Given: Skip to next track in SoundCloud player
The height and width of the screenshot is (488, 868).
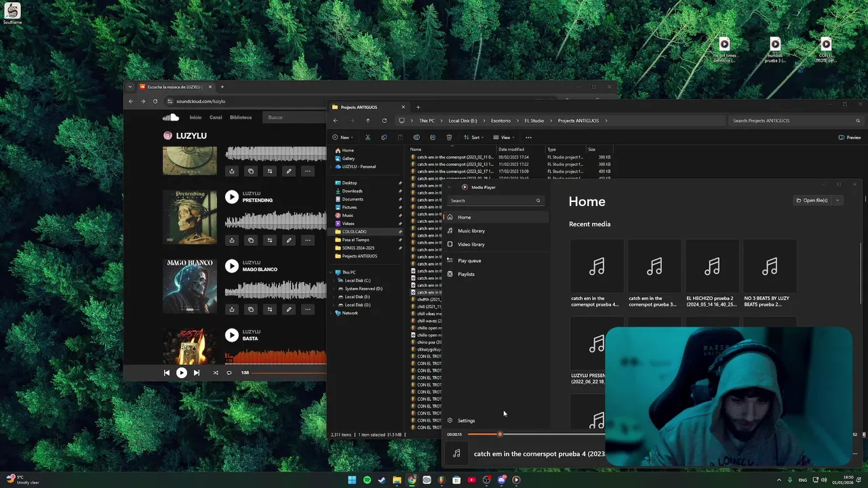Looking at the screenshot, I should point(197,373).
